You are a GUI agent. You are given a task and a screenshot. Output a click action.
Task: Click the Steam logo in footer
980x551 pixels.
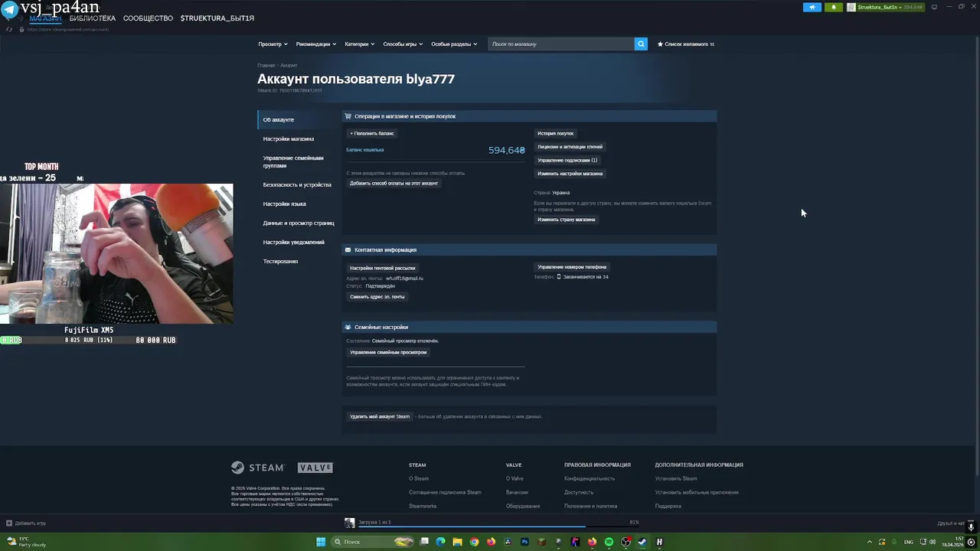tap(258, 468)
